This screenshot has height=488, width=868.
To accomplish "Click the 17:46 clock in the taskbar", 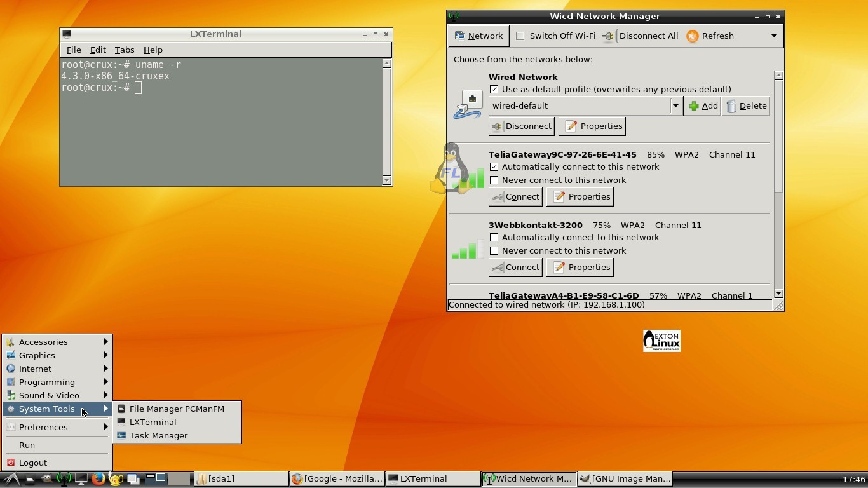I will click(x=853, y=480).
